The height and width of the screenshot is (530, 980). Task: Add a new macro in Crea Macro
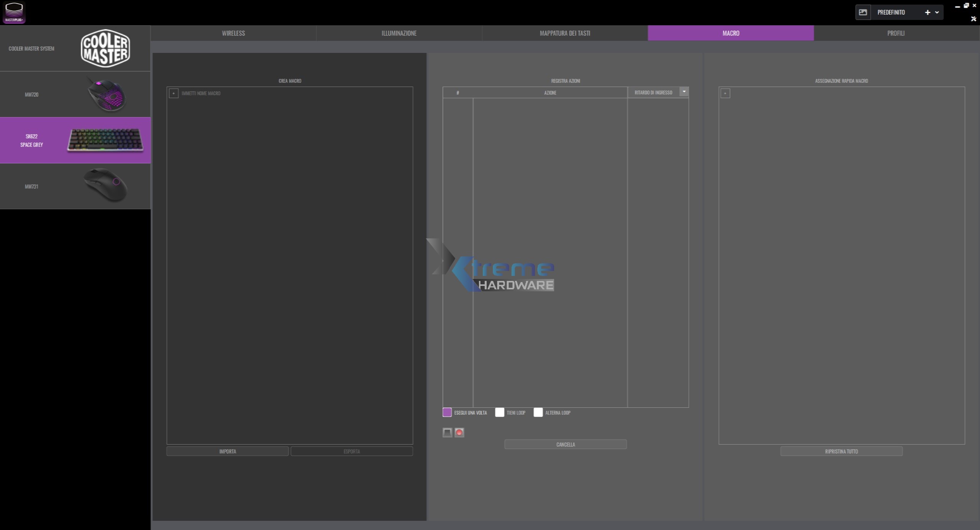[174, 93]
